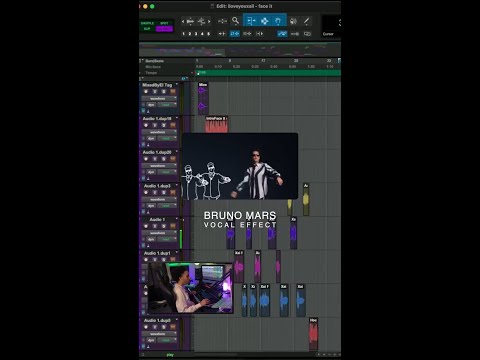Enable Shuffle edit mode
Viewport: 480px width, 360px height.
[x=147, y=23]
